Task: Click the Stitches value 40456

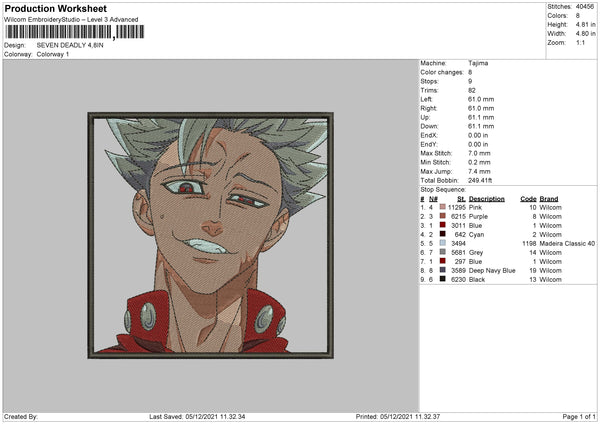Action: click(585, 7)
